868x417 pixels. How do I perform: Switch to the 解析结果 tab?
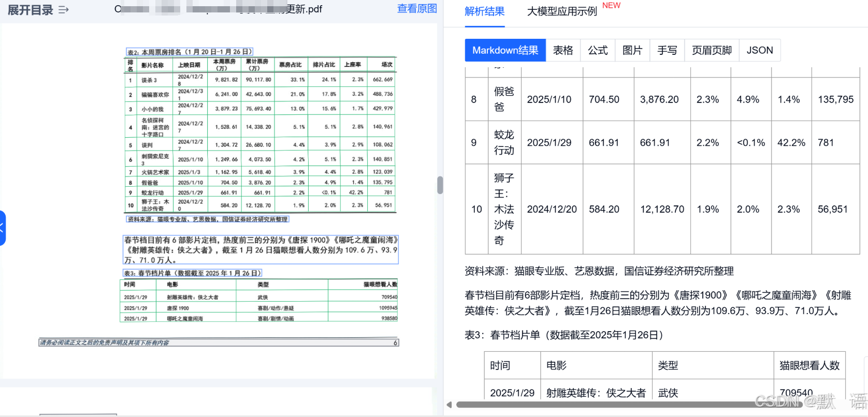tap(485, 11)
